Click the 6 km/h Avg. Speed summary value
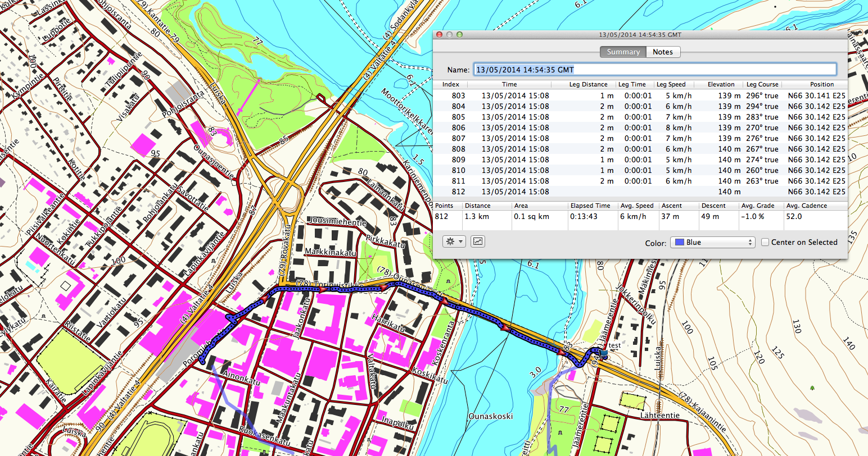 (632, 216)
